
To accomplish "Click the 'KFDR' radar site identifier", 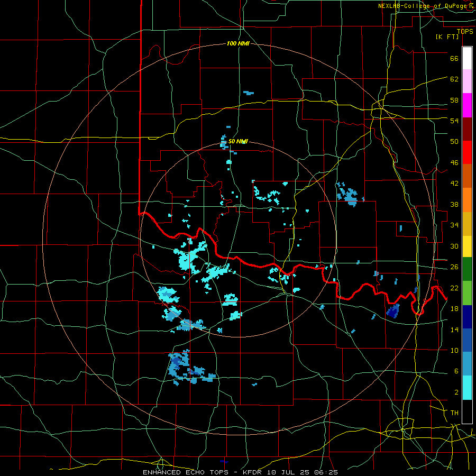I will [253, 472].
